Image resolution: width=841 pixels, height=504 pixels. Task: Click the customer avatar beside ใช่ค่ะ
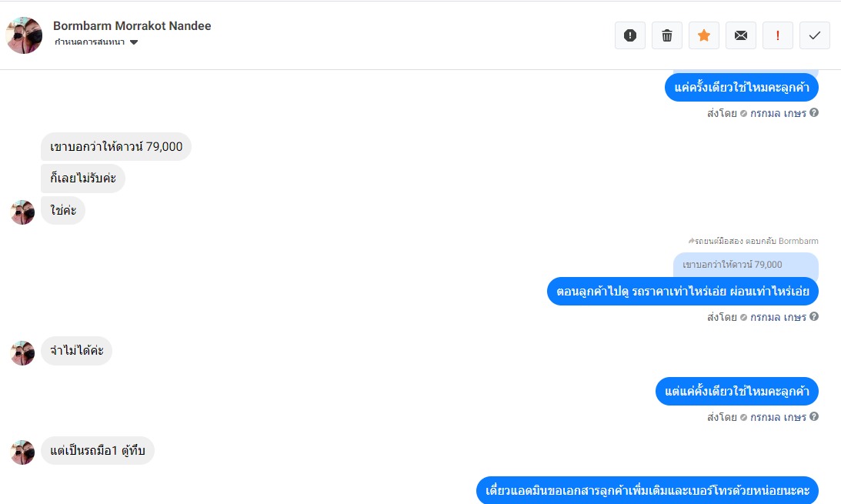coord(22,212)
